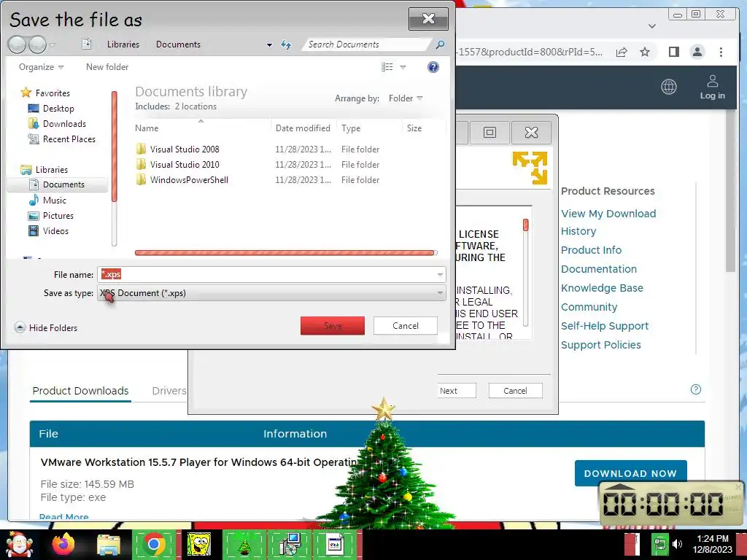
Task: Select Videos library in sidebar
Action: [55, 231]
